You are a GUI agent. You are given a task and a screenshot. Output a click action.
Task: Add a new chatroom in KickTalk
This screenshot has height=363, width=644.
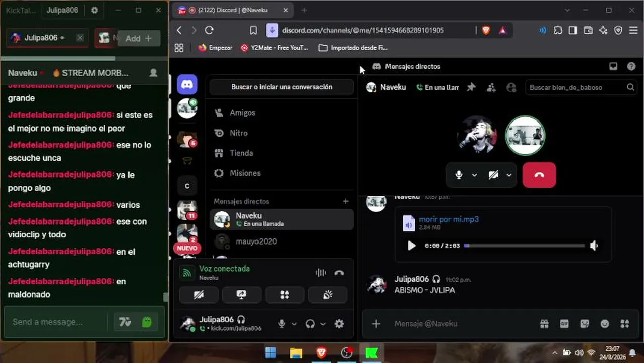coord(139,38)
